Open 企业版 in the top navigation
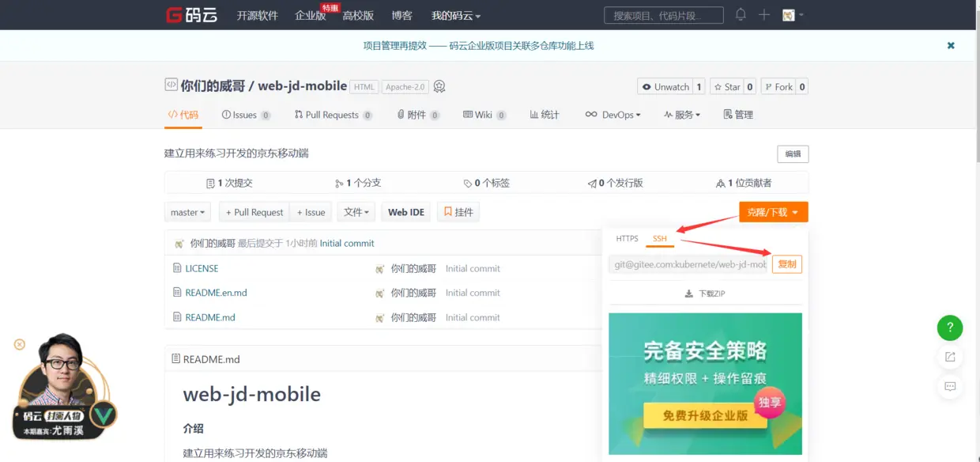 pyautogui.click(x=311, y=15)
